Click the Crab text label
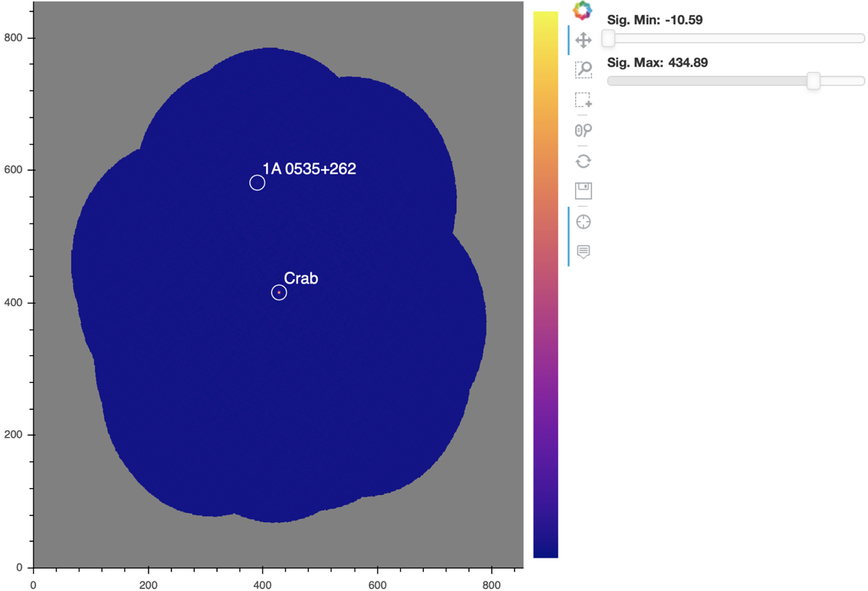868x591 pixels. (301, 279)
